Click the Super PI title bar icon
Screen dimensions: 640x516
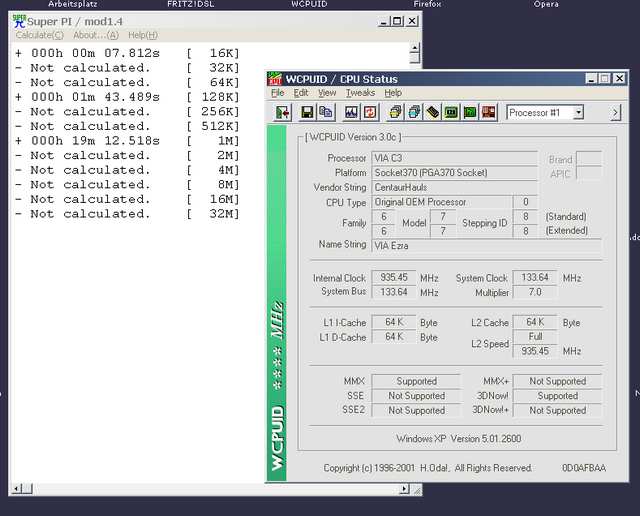point(19,21)
